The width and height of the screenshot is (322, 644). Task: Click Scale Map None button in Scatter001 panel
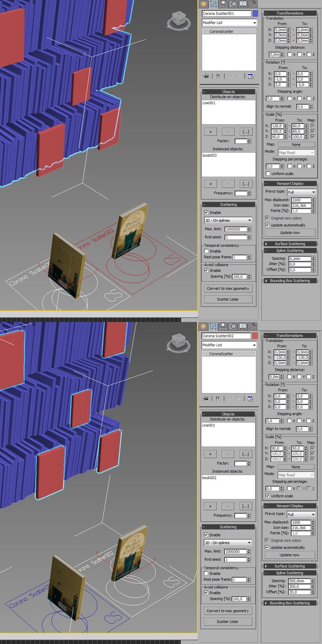pyautogui.click(x=296, y=144)
